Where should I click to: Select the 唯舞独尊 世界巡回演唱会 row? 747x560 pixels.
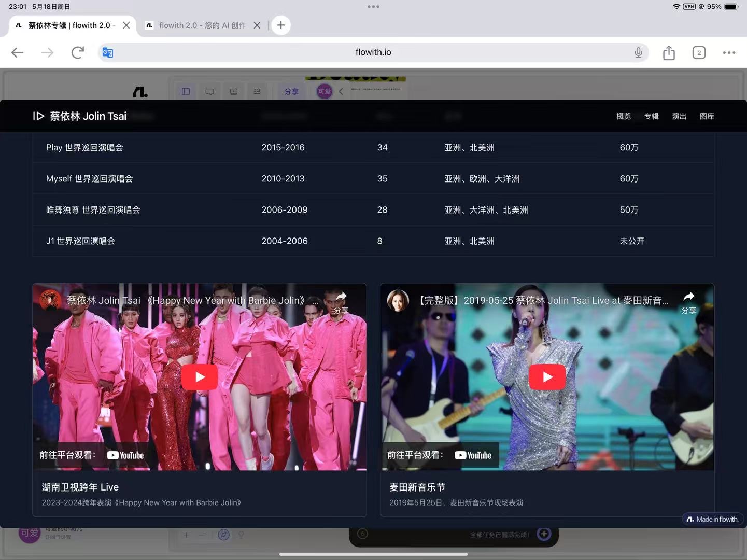373,210
